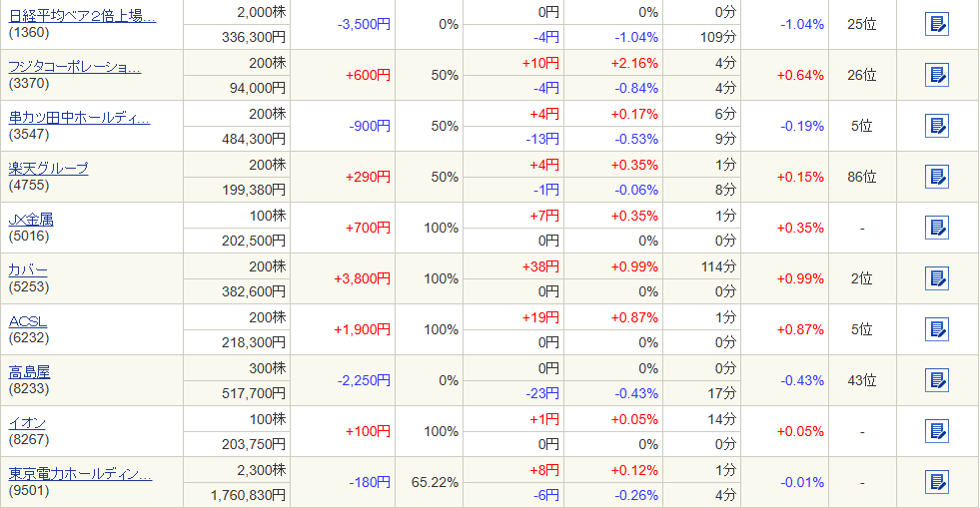Click the memo icon for 串カツ田中ホールディングス row
The width and height of the screenshot is (980, 508).
tap(936, 126)
